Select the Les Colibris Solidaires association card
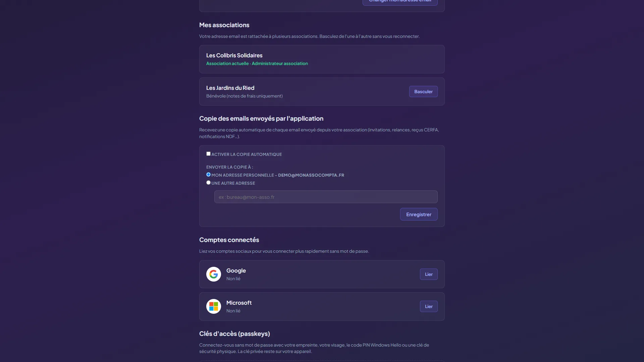 tap(322, 59)
